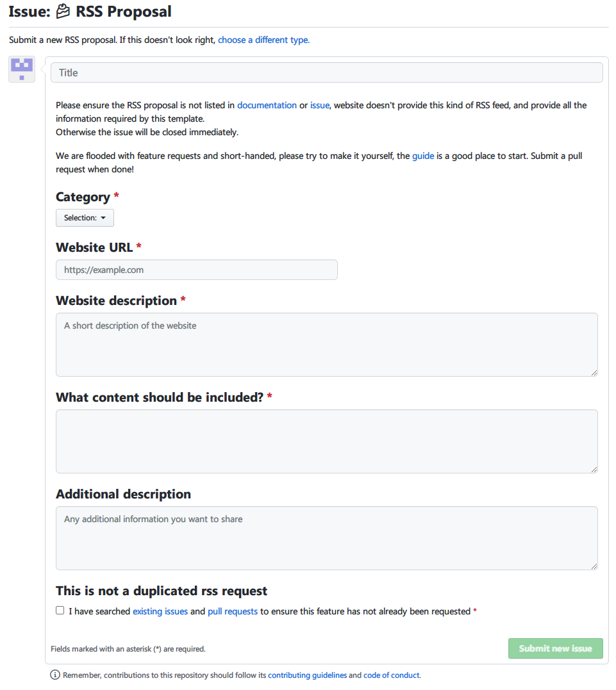Open the Category Selection dropdown
This screenshot has width=616, height=690.
click(85, 217)
